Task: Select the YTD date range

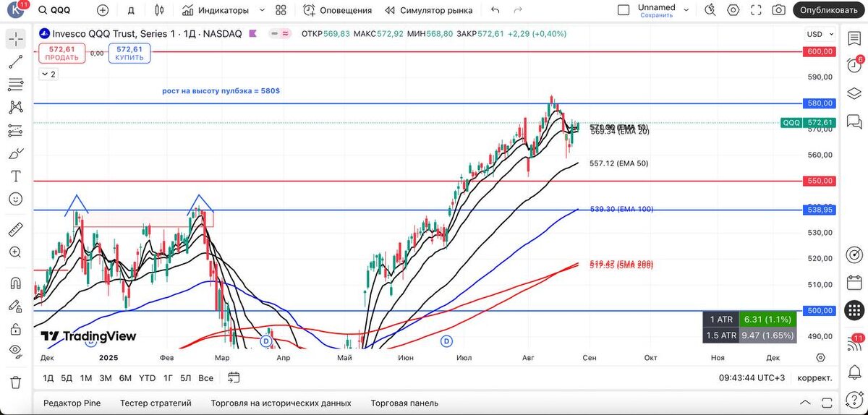Action: click(x=148, y=378)
